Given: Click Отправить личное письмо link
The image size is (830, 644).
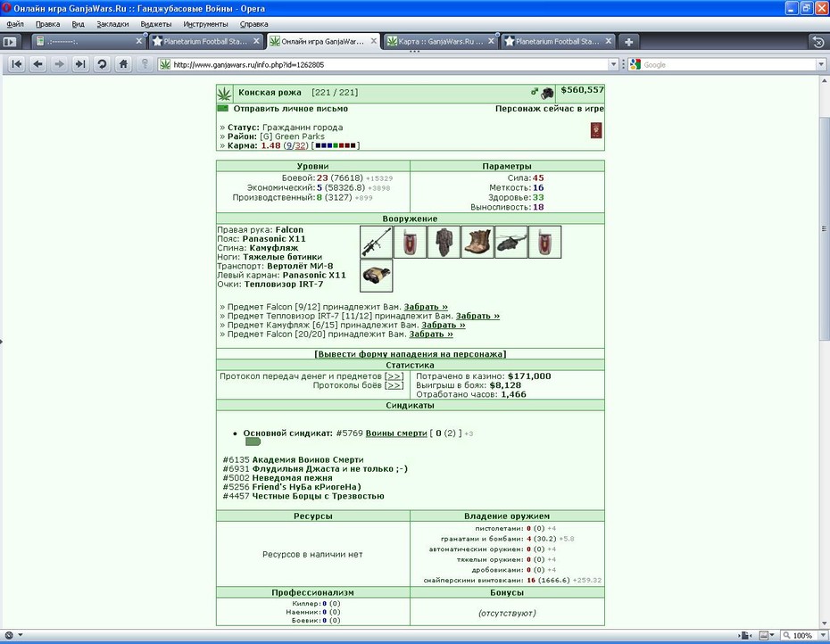Looking at the screenshot, I should (x=291, y=109).
